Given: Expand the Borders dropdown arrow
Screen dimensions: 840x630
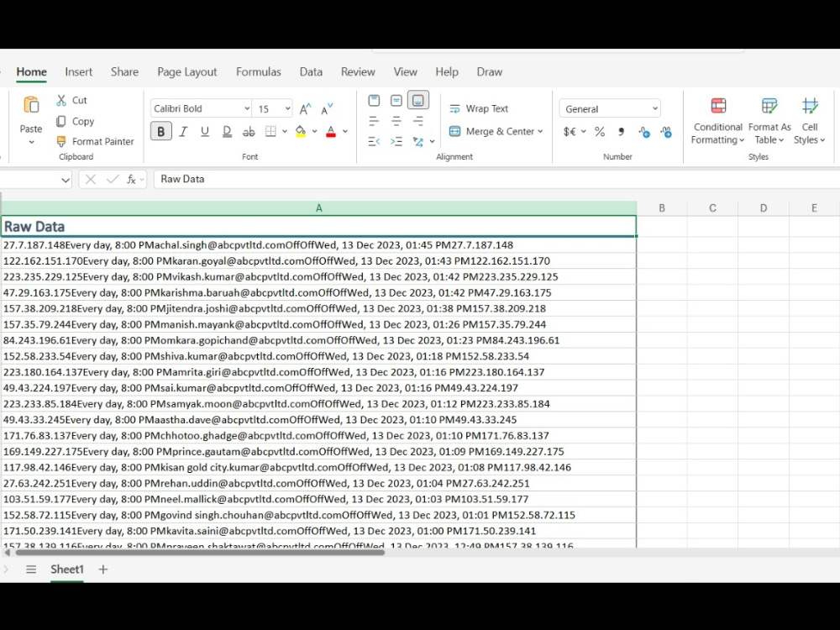Looking at the screenshot, I should point(285,132).
